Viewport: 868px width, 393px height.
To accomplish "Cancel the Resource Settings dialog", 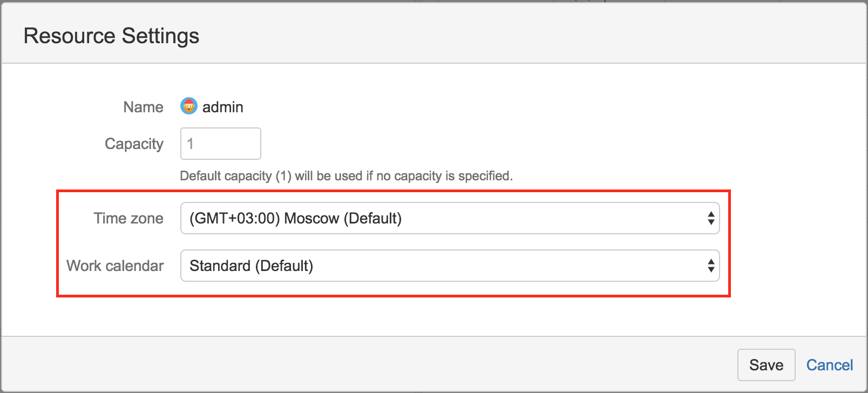I will click(829, 365).
